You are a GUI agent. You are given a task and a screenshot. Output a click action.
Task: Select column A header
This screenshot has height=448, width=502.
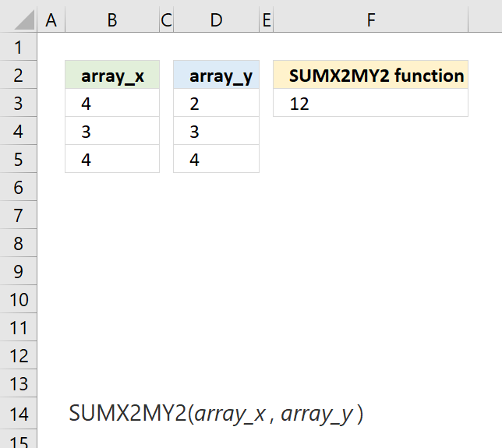pyautogui.click(x=51, y=19)
